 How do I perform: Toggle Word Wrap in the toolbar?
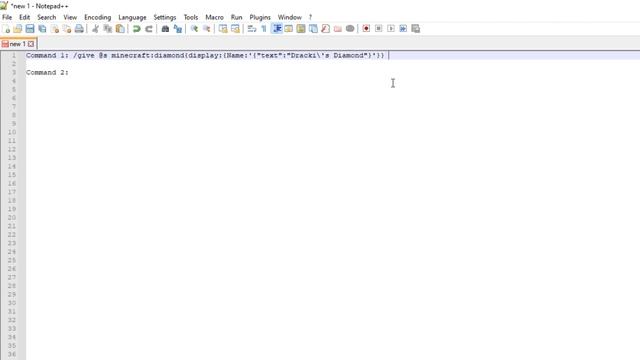pos(252,29)
